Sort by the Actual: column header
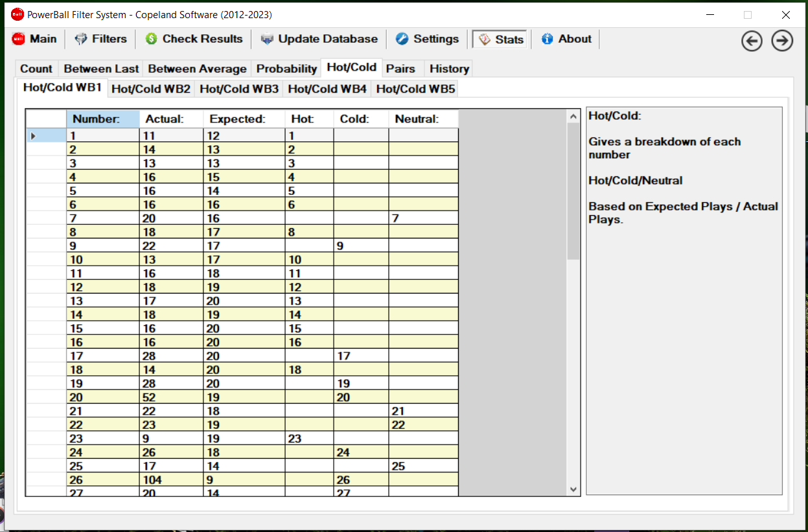808x532 pixels. (x=172, y=119)
